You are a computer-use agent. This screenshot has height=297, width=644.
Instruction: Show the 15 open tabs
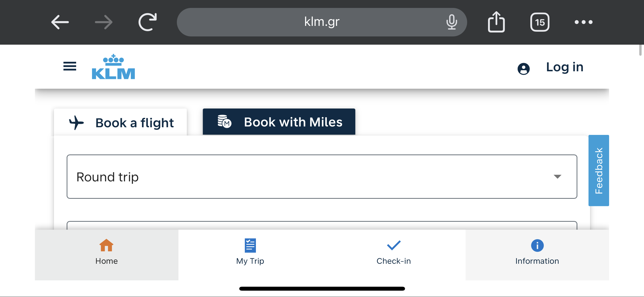click(540, 22)
